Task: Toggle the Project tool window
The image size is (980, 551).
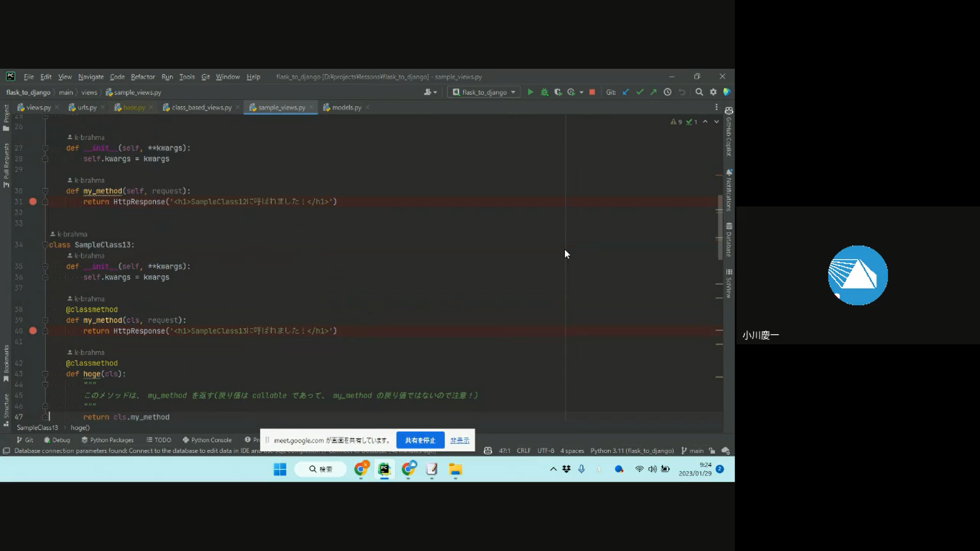Action: pyautogui.click(x=6, y=117)
